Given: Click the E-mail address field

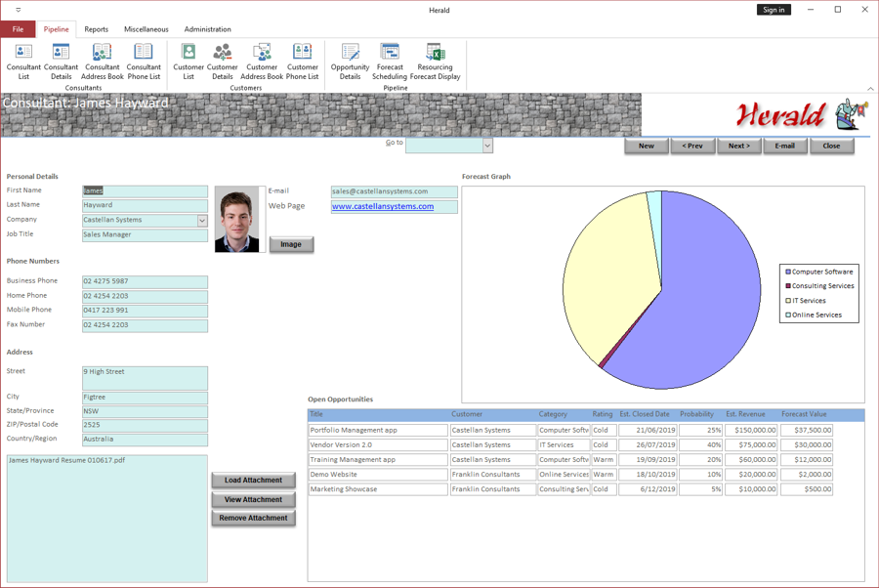Looking at the screenshot, I should tap(395, 191).
